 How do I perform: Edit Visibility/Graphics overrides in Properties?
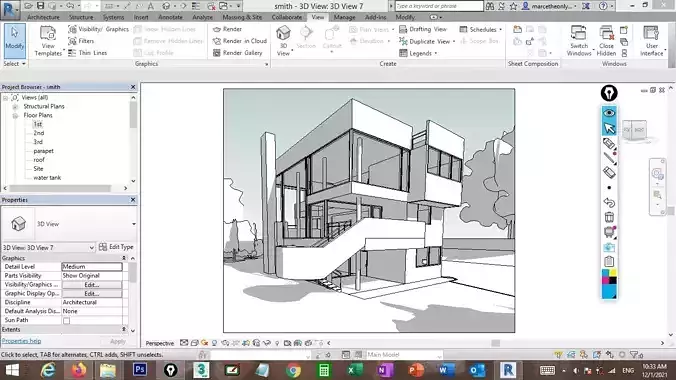tap(92, 285)
